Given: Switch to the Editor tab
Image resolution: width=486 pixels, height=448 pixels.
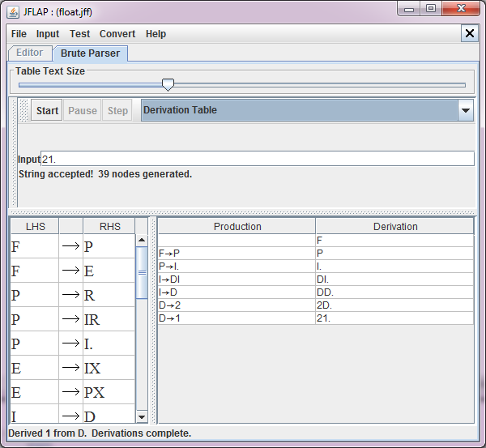Looking at the screenshot, I should 30,53.
